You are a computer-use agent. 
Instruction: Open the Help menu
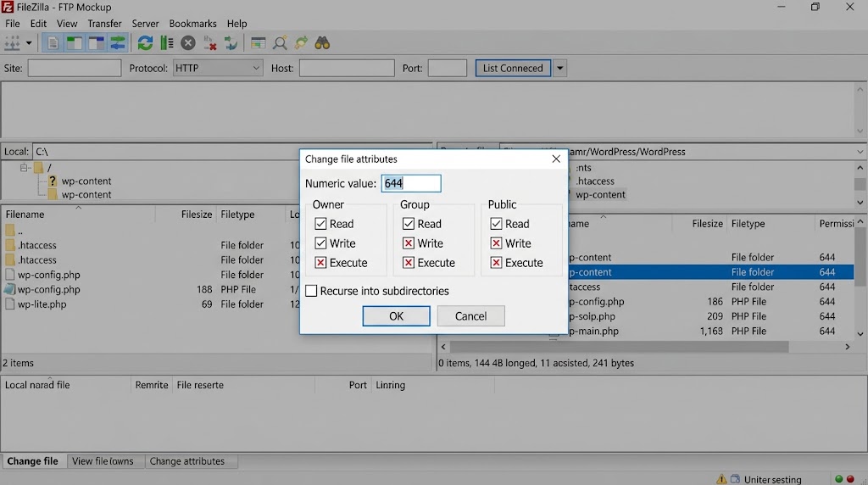(x=237, y=24)
